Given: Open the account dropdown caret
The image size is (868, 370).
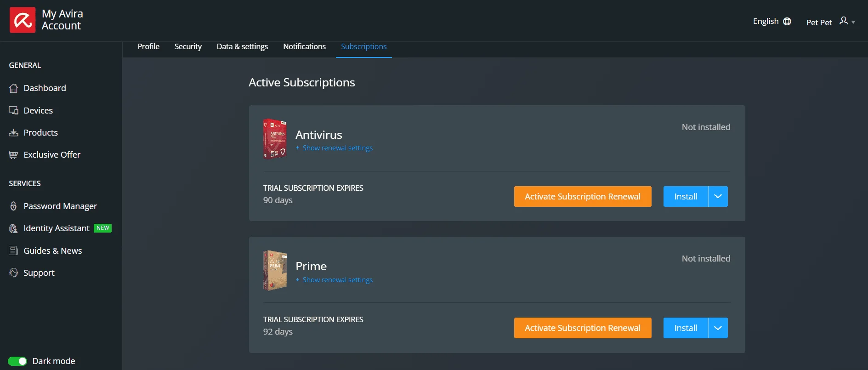Looking at the screenshot, I should coord(853,22).
